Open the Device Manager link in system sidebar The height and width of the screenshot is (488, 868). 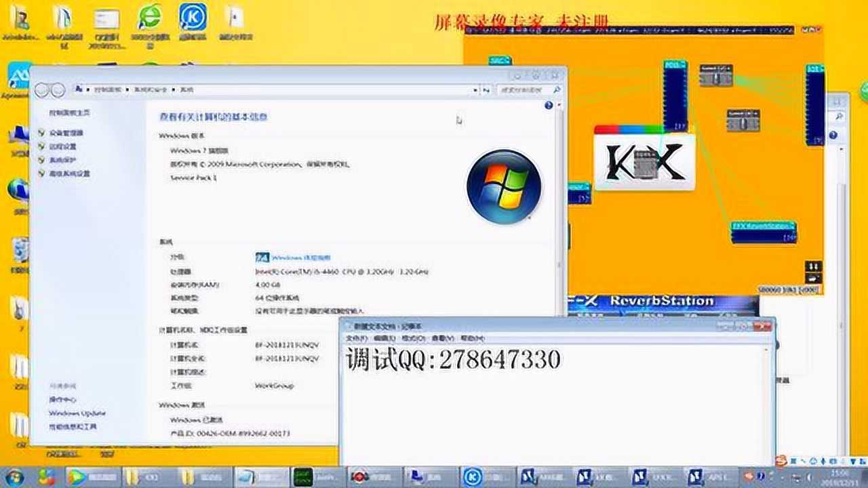pos(66,133)
